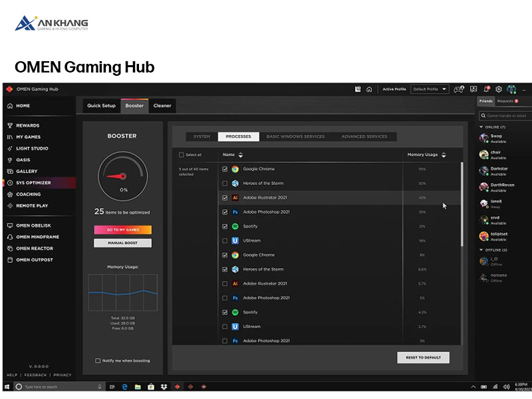The width and height of the screenshot is (532, 399).
Task: Sort by the Memory Usage arrows
Action: [444, 155]
